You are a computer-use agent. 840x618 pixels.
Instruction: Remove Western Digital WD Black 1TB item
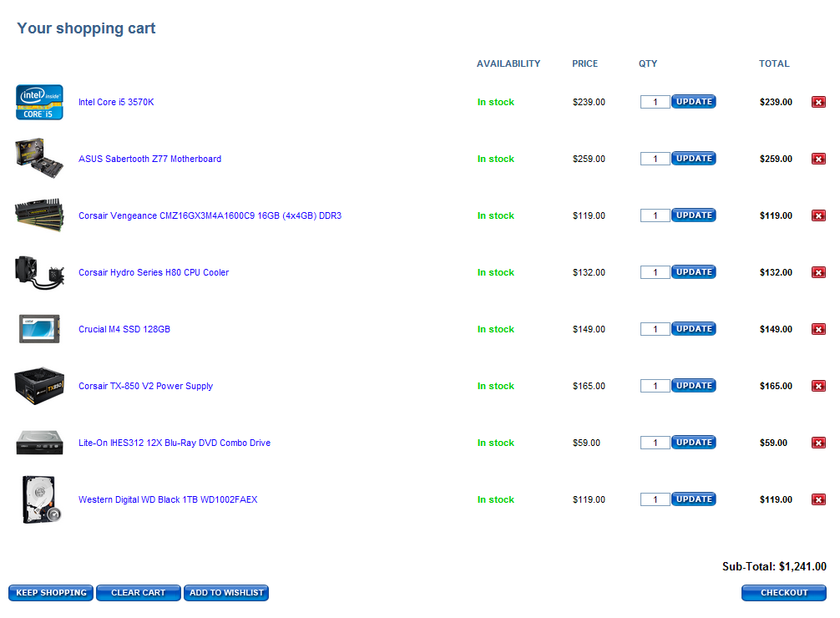pos(818,499)
